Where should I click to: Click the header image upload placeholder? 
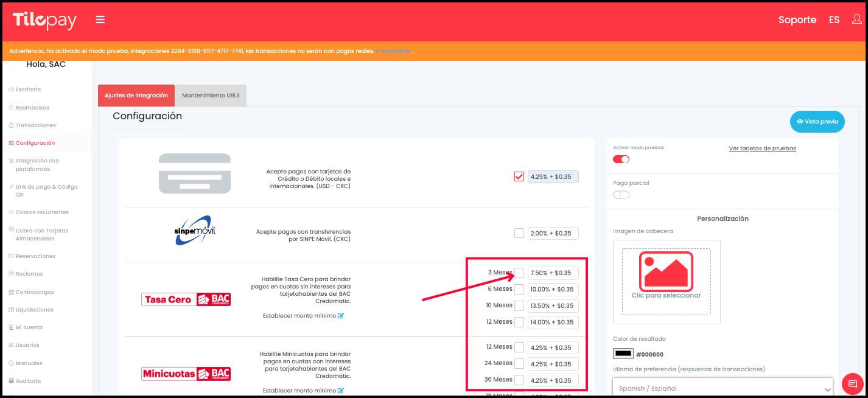pyautogui.click(x=666, y=281)
